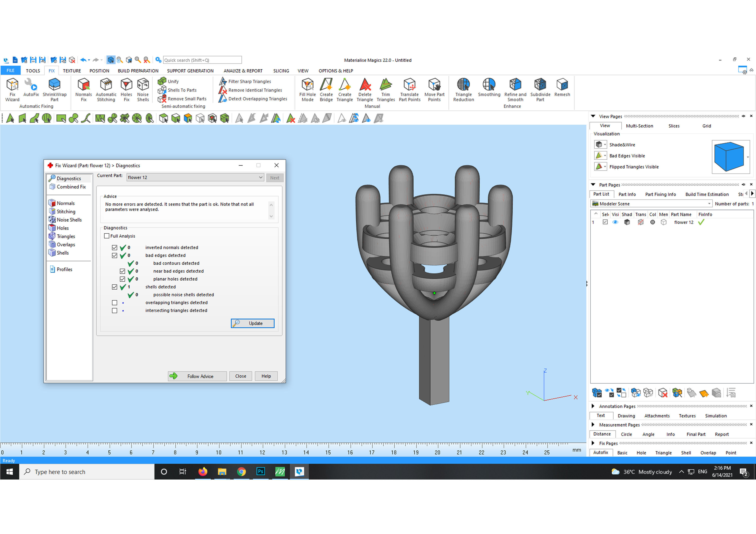Click the Firefox icon in the taskbar
The image size is (756, 534).
click(x=203, y=472)
